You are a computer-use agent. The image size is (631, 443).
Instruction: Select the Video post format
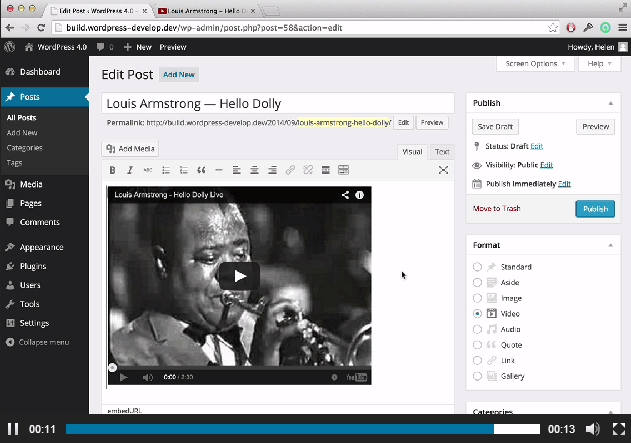pos(477,313)
